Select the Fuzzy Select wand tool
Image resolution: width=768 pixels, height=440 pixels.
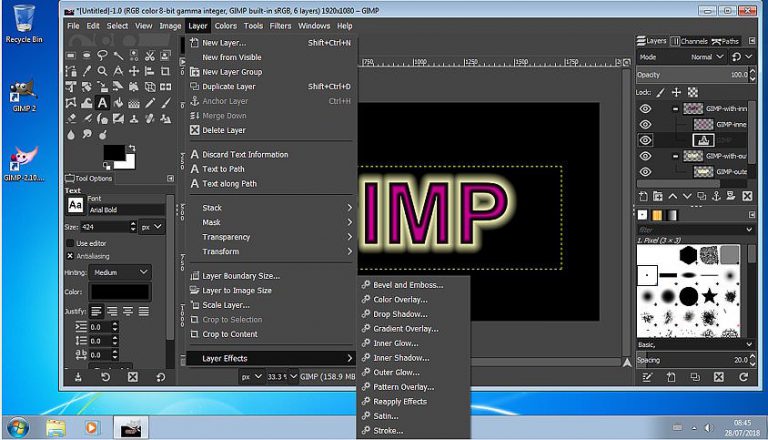tap(118, 55)
